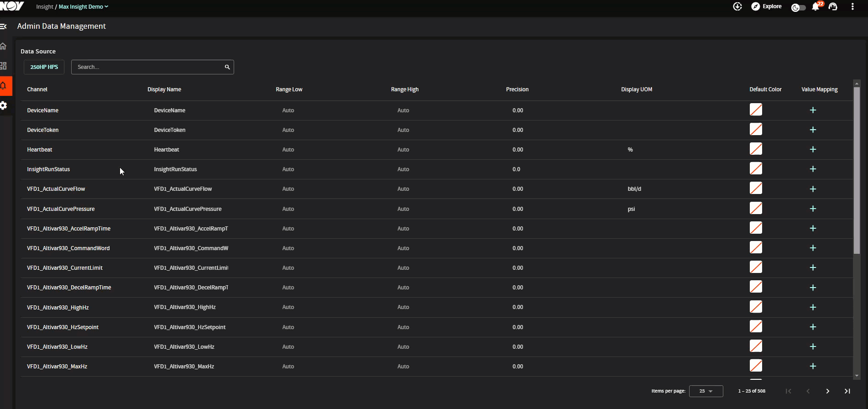Viewport: 868px width, 409px height.
Task: Open the Alerts sidebar bell icon
Action: click(x=4, y=86)
